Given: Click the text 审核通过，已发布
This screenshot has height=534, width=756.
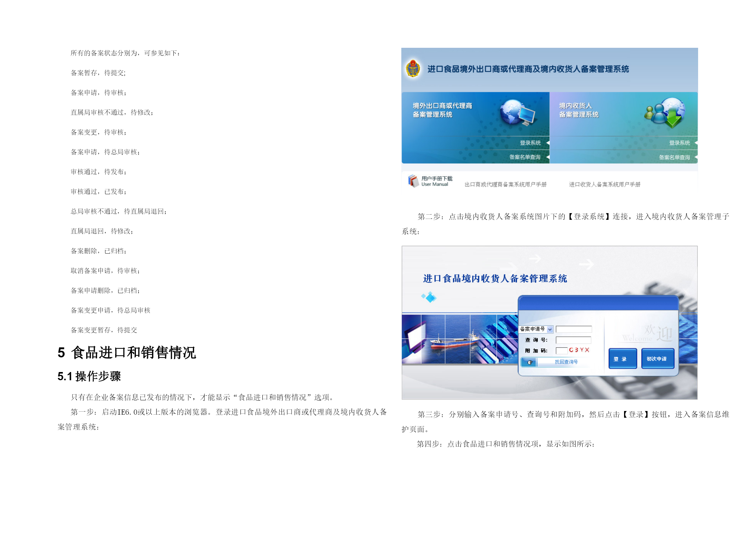Looking at the screenshot, I should pos(98,191).
